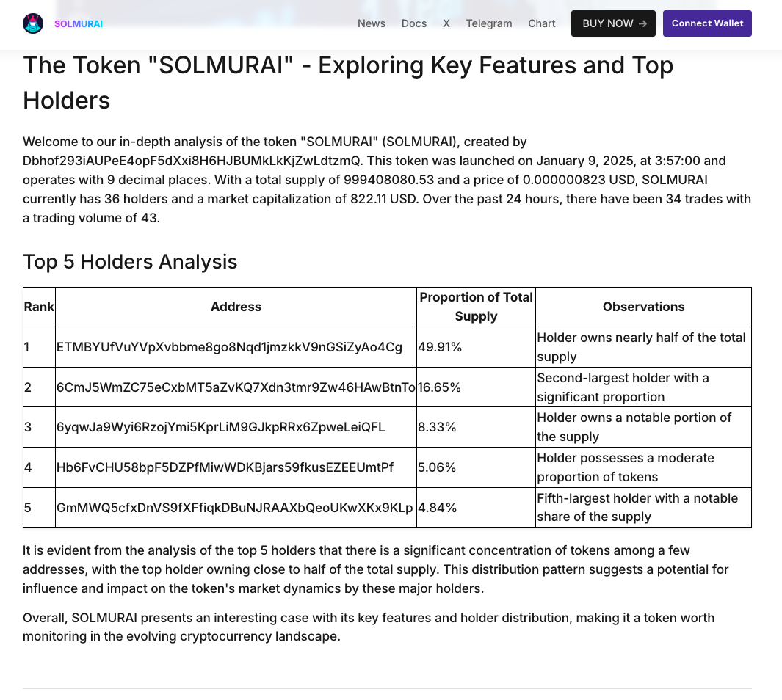Click the creator address starting with Dbhof293
Screen dimensions: 782x700
point(192,161)
